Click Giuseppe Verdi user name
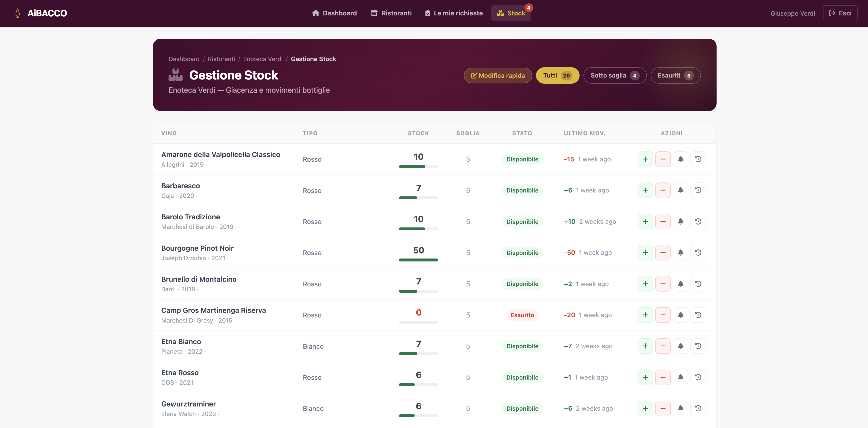 [x=792, y=13]
